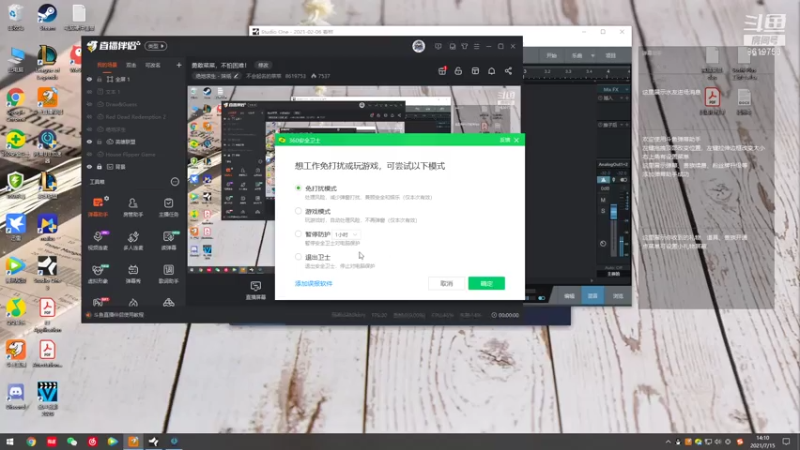The image size is (800, 450).
Task: Open the 主播任务 tool
Action: (168, 207)
